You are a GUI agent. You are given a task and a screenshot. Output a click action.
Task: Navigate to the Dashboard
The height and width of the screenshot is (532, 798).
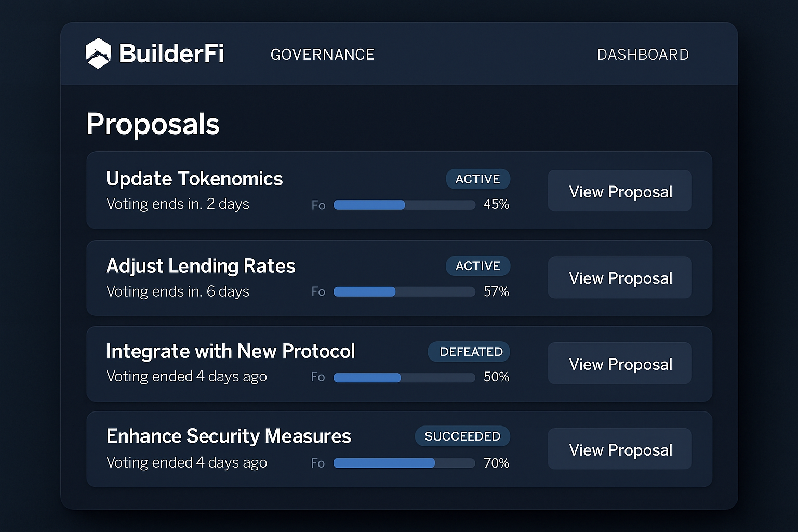tap(643, 54)
